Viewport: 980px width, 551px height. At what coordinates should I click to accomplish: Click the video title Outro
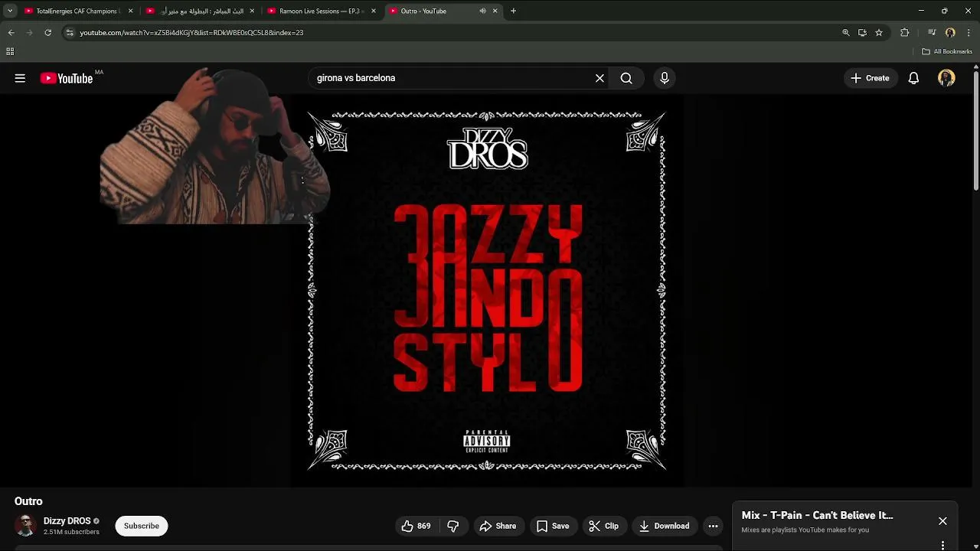(x=28, y=501)
